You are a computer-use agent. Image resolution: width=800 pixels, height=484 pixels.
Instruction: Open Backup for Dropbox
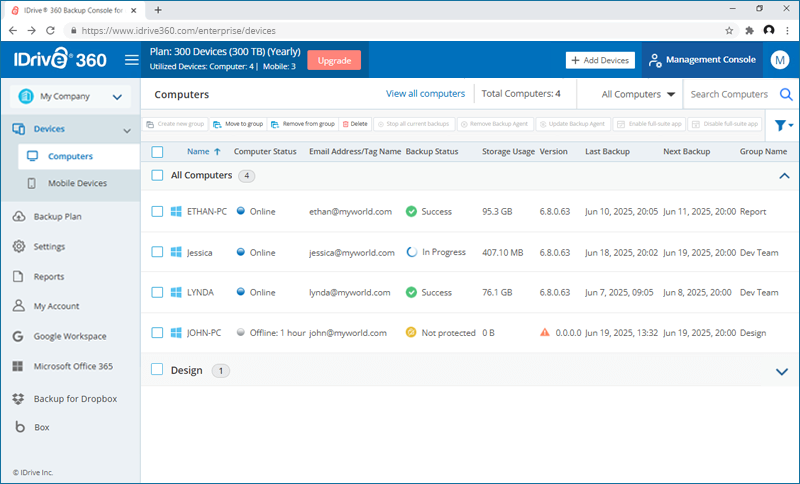click(75, 398)
